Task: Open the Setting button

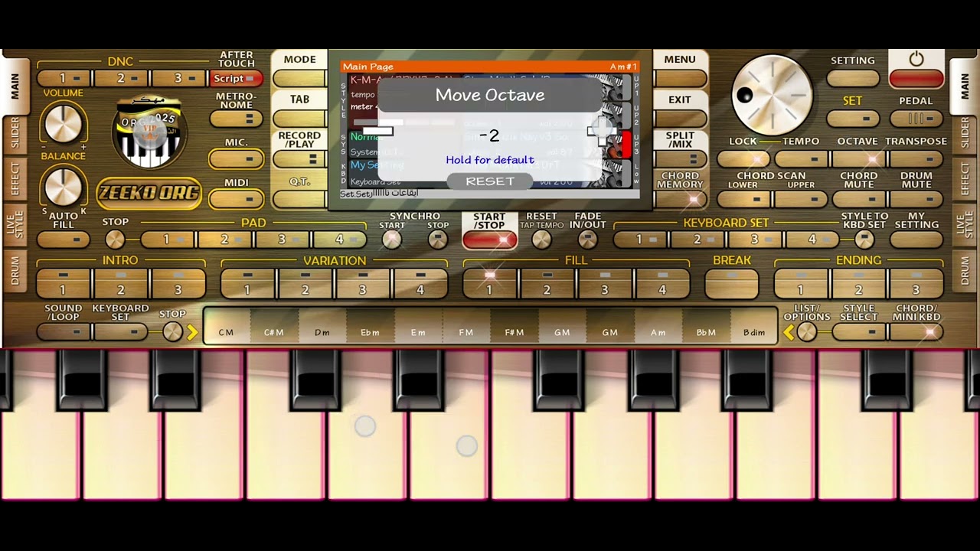Action: click(x=853, y=78)
